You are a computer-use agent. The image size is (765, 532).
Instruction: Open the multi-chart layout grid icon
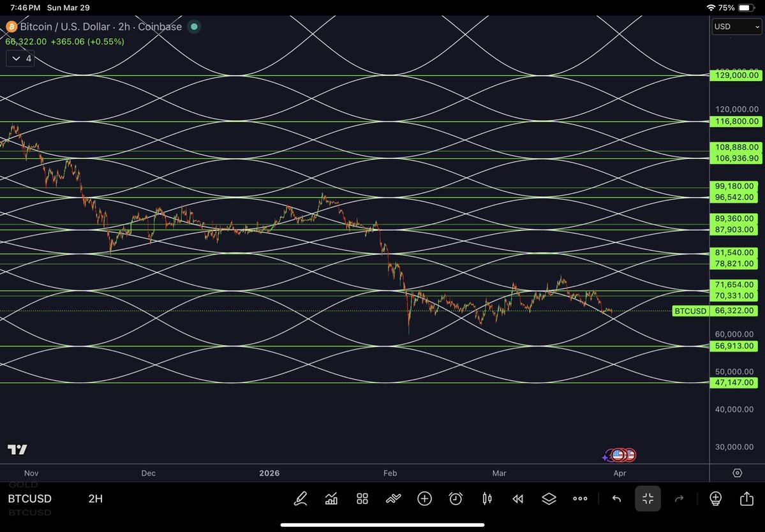362,499
